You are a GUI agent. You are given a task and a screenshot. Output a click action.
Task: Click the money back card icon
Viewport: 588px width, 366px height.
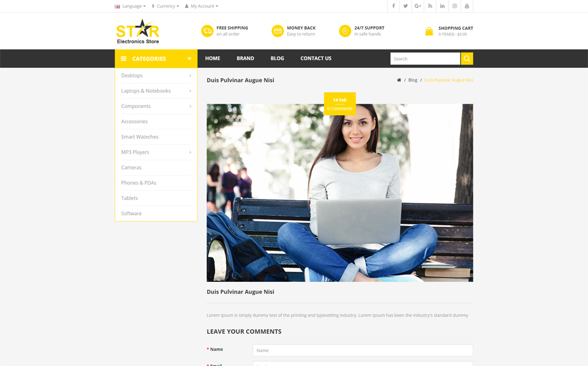(277, 30)
